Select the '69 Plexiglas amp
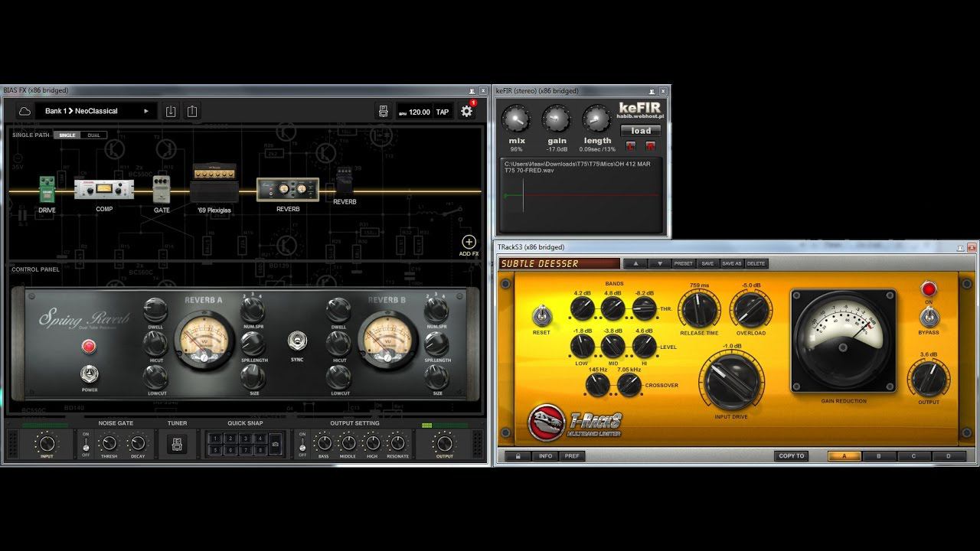 [214, 184]
